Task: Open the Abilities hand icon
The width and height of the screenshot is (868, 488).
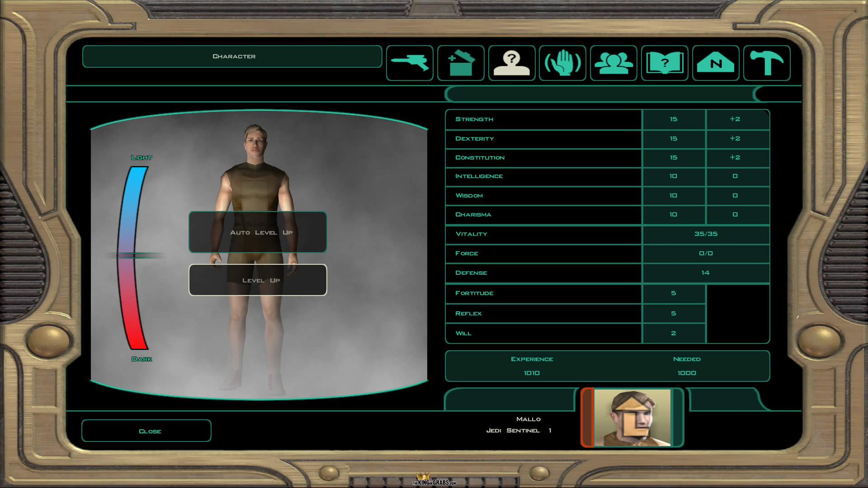Action: click(562, 63)
